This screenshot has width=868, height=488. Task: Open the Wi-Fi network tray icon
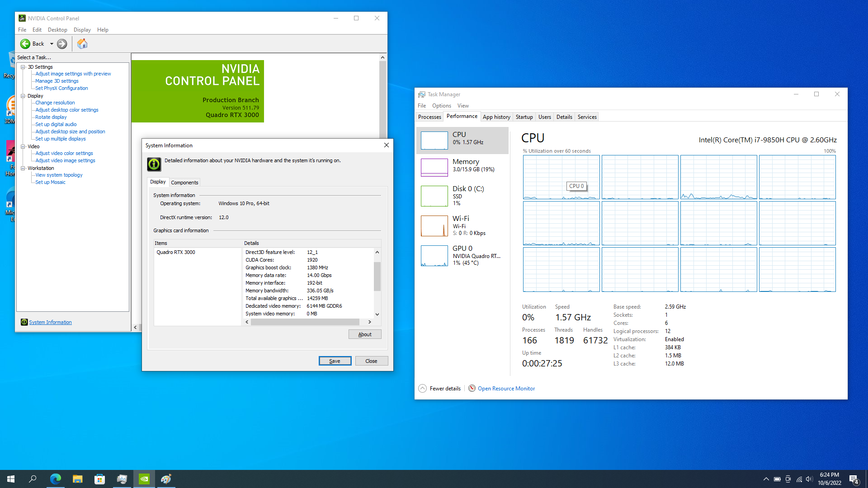click(x=799, y=479)
